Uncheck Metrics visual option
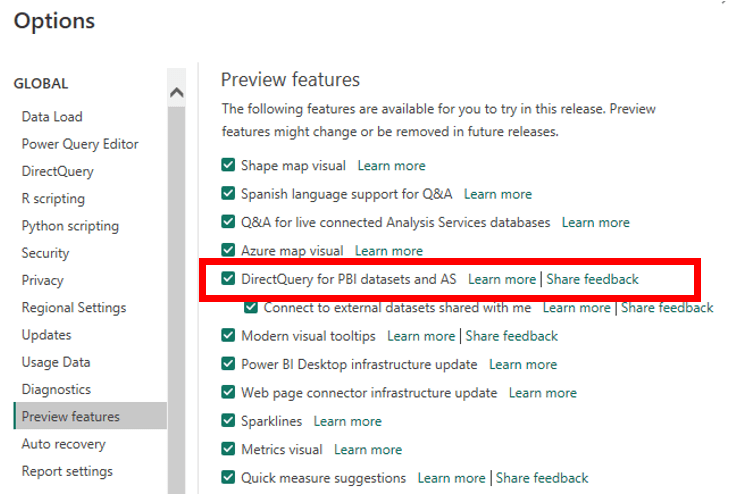Viewport: 729px width, 501px height. click(x=228, y=449)
